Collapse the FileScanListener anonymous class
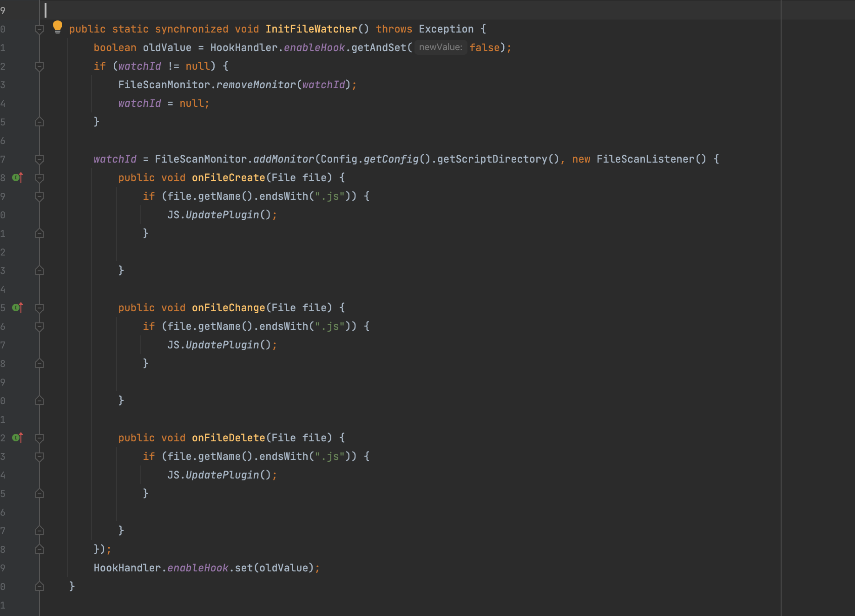 coord(39,159)
